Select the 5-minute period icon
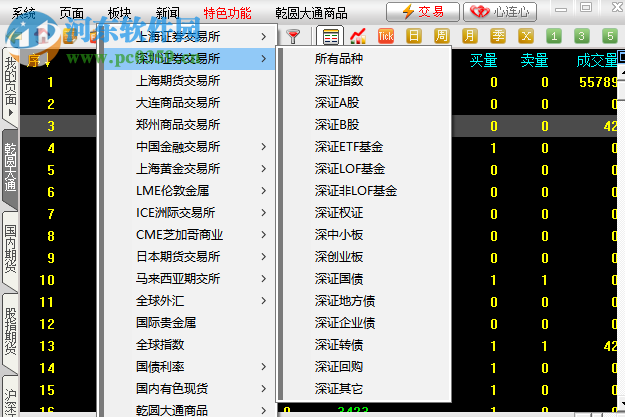Screen dimensions: 625x417 (x=610, y=36)
